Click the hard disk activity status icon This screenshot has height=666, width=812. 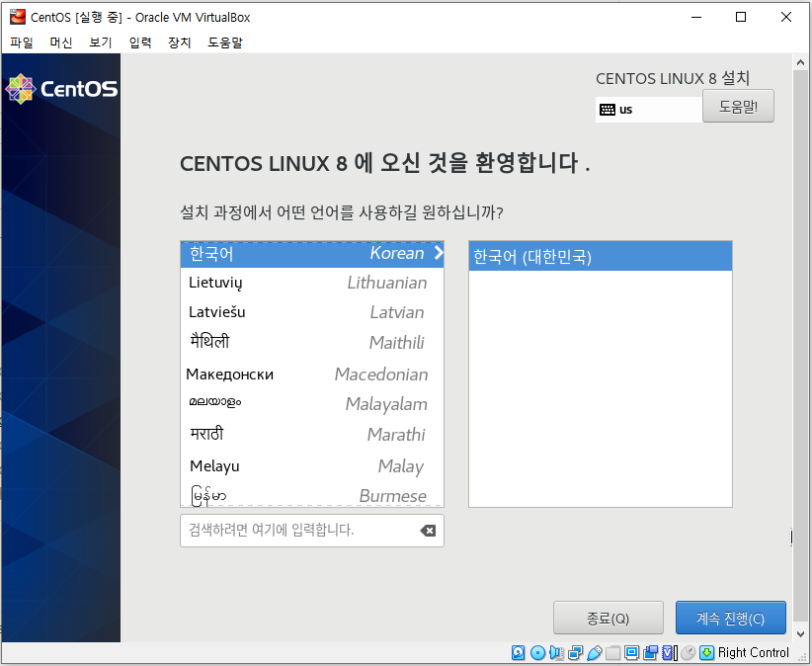click(518, 652)
